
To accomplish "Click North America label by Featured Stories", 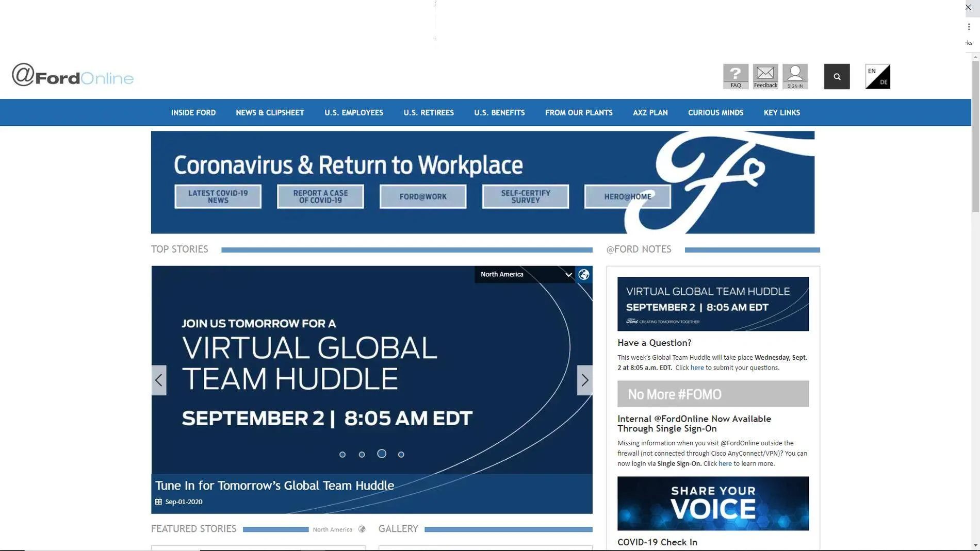I will tap(332, 529).
